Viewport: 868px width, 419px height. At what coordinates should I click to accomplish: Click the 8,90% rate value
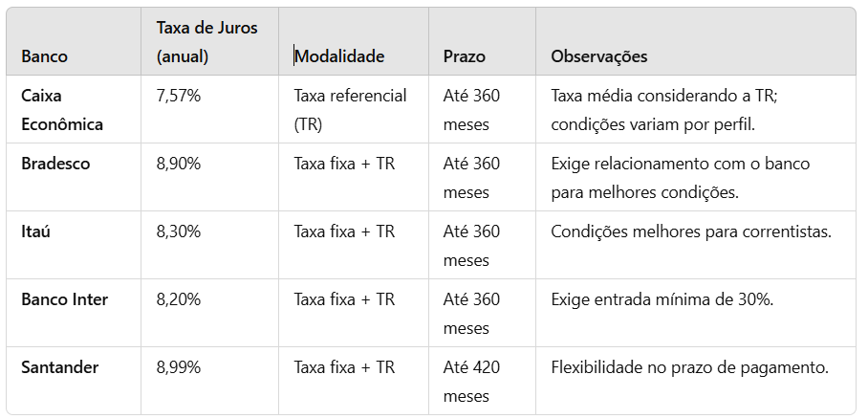(x=178, y=164)
